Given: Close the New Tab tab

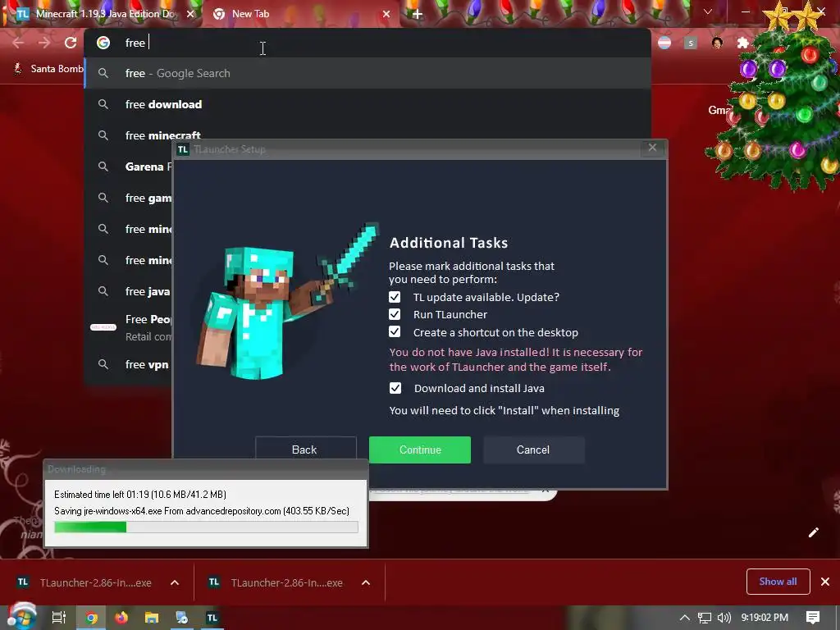Looking at the screenshot, I should point(386,15).
